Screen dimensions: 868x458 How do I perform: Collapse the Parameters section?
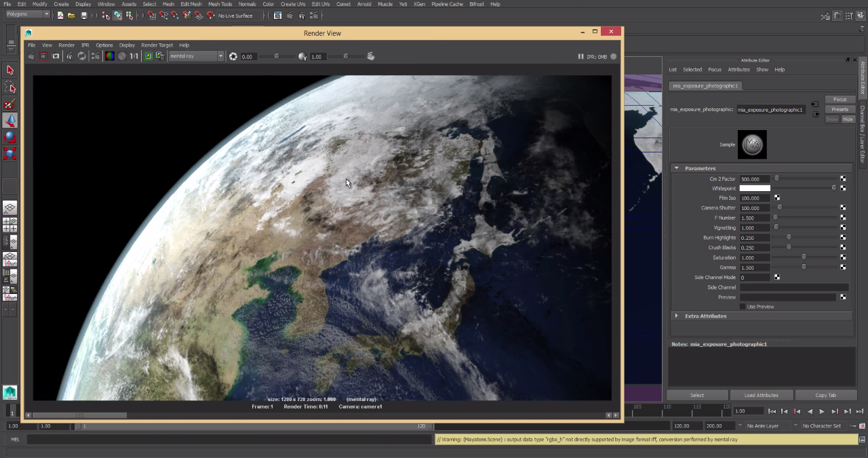[676, 168]
